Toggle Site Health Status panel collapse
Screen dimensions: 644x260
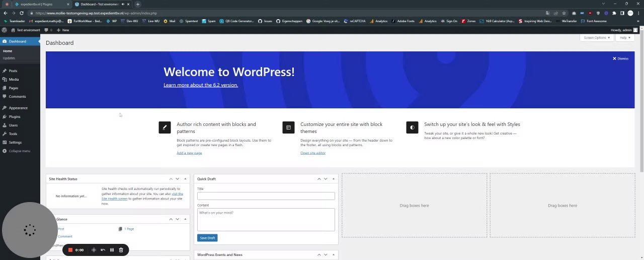coord(185,179)
